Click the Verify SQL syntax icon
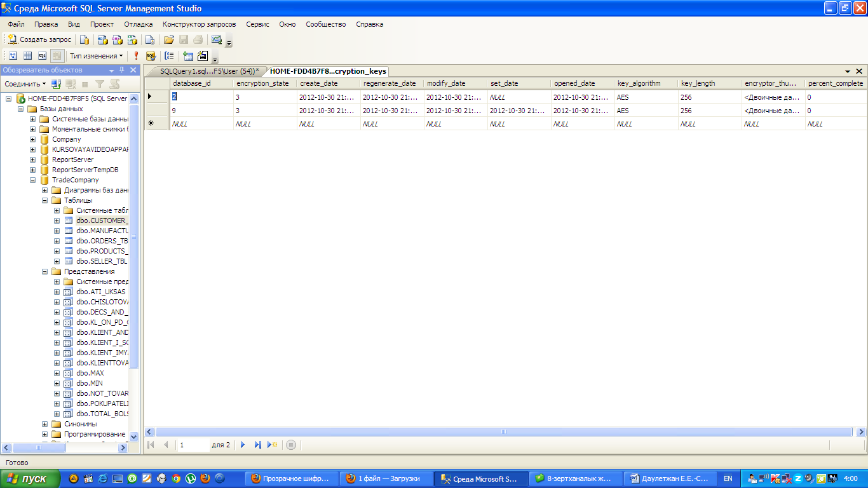868x488 pixels. pyautogui.click(x=151, y=56)
